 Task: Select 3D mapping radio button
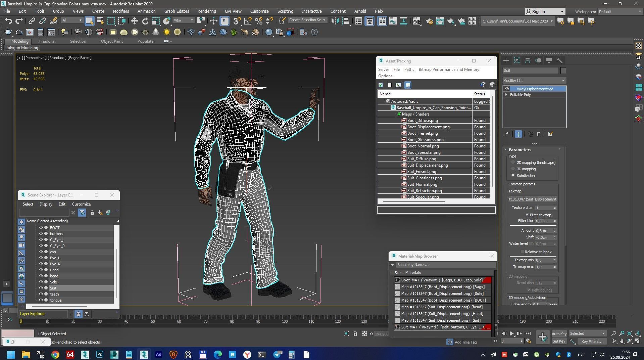pos(513,169)
